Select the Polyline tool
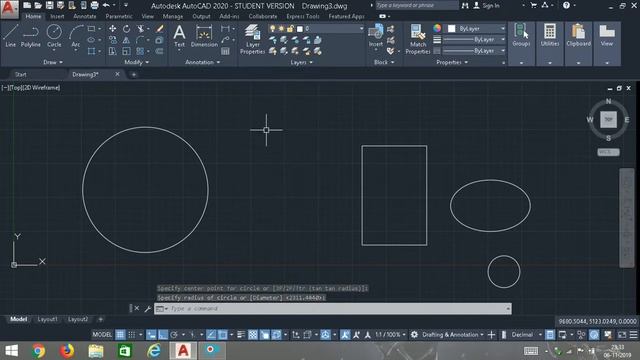 pyautogui.click(x=31, y=36)
